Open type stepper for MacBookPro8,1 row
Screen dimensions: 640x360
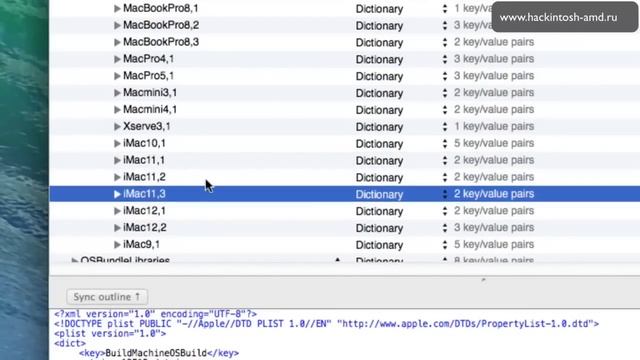(x=444, y=9)
